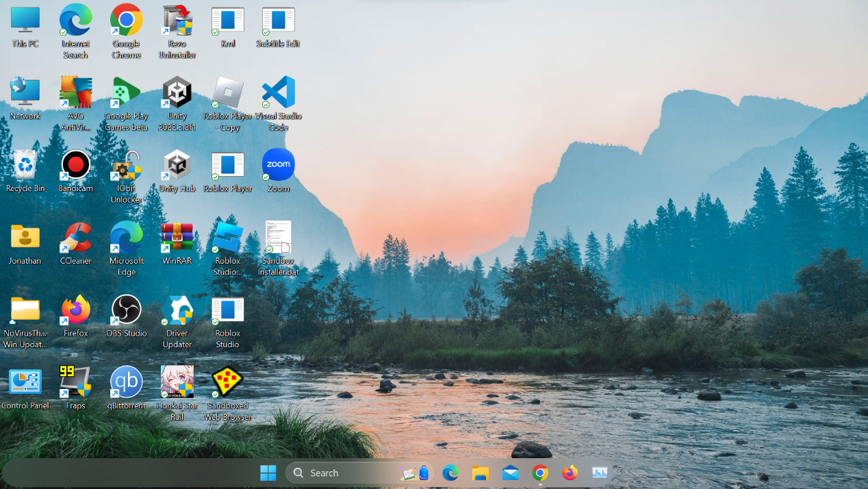Select the Subtitle Edit desktop icon

click(x=279, y=26)
